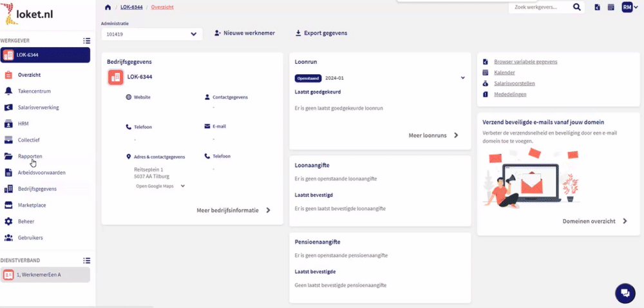Open the RM user profile menu
The width and height of the screenshot is (644, 308).
pos(629,7)
